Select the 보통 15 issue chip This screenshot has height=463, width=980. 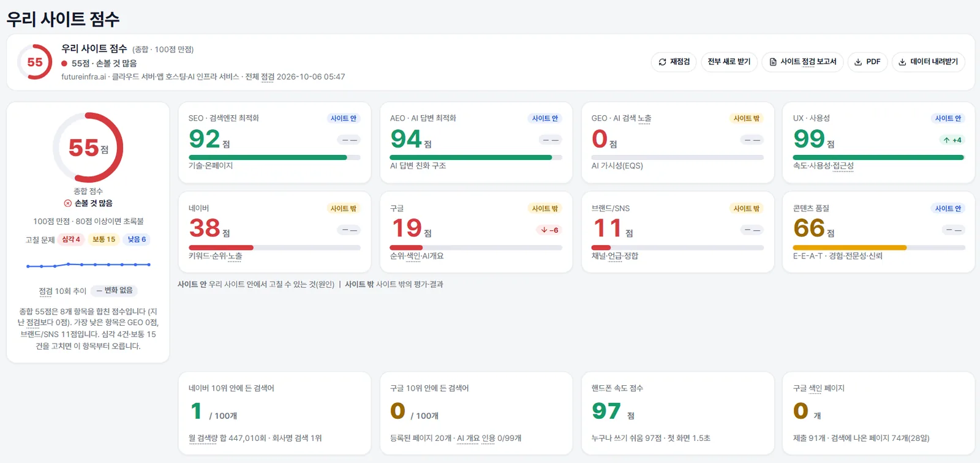[x=104, y=239]
